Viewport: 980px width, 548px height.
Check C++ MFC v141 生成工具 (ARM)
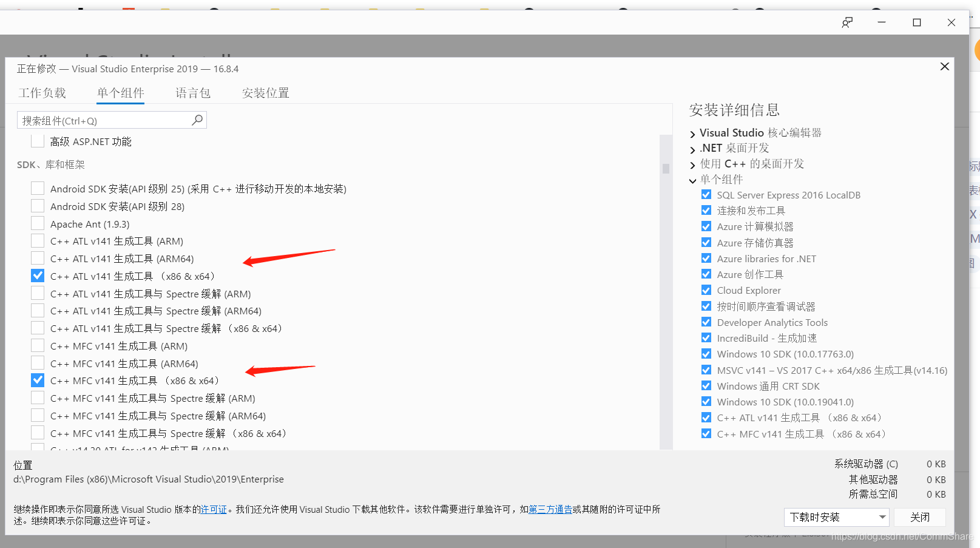click(x=38, y=345)
